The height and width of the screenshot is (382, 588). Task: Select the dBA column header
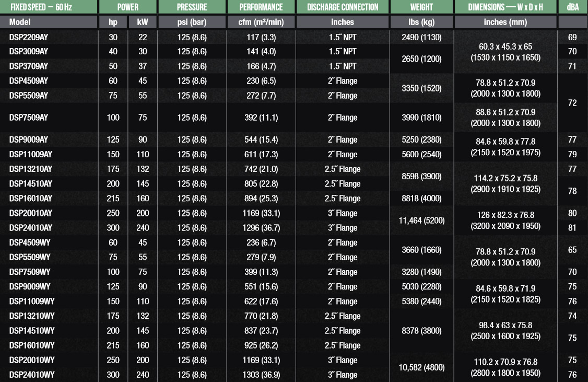(572, 7)
